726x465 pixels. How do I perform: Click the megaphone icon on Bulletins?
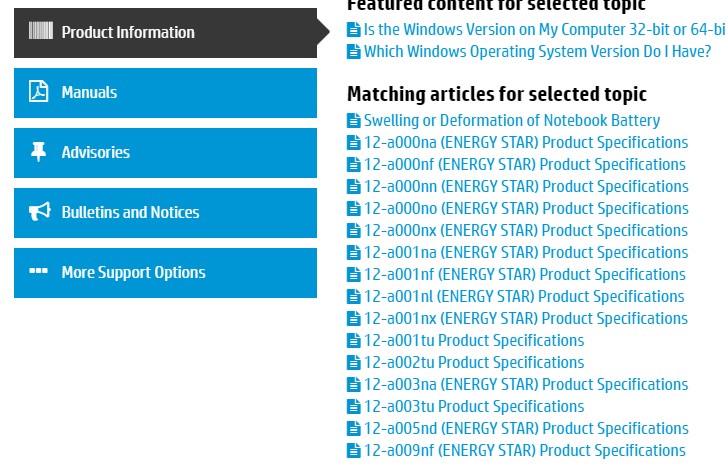pos(39,211)
